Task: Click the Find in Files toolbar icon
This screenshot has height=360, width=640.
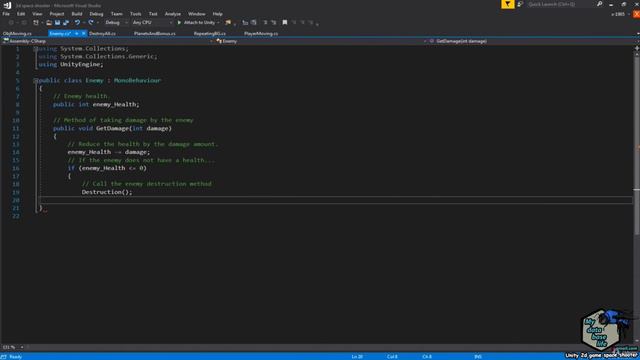Action: 228,23
